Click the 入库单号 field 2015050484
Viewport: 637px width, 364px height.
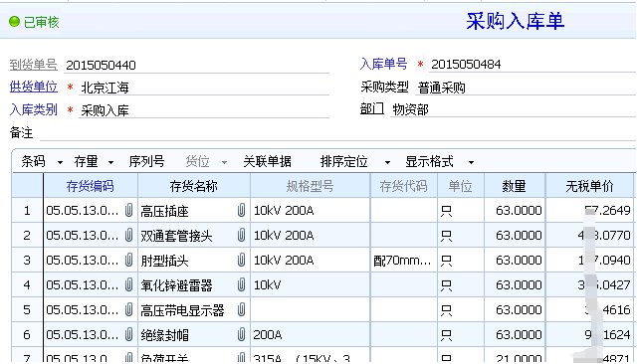pos(532,64)
